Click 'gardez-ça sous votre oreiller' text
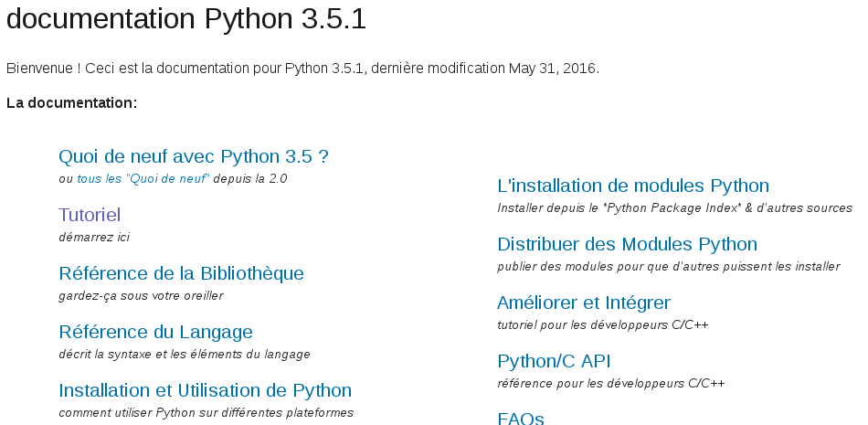The width and height of the screenshot is (868, 425). 141,296
